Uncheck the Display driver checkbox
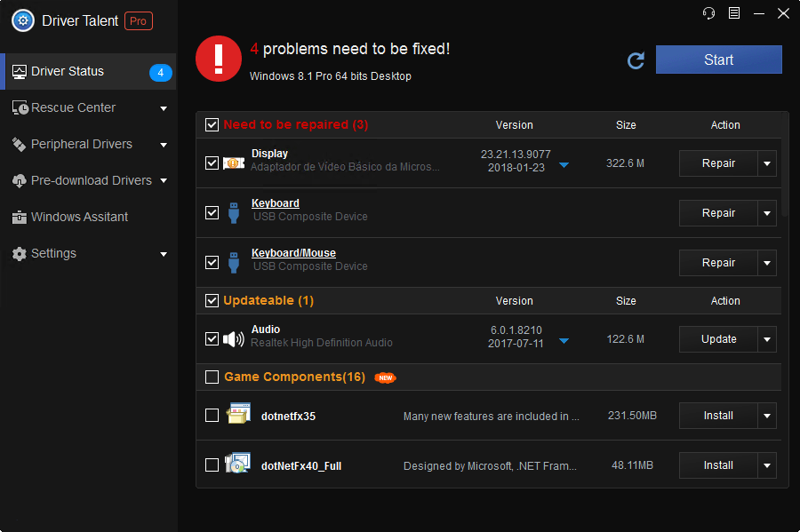Image resolution: width=800 pixels, height=532 pixels. (212, 163)
